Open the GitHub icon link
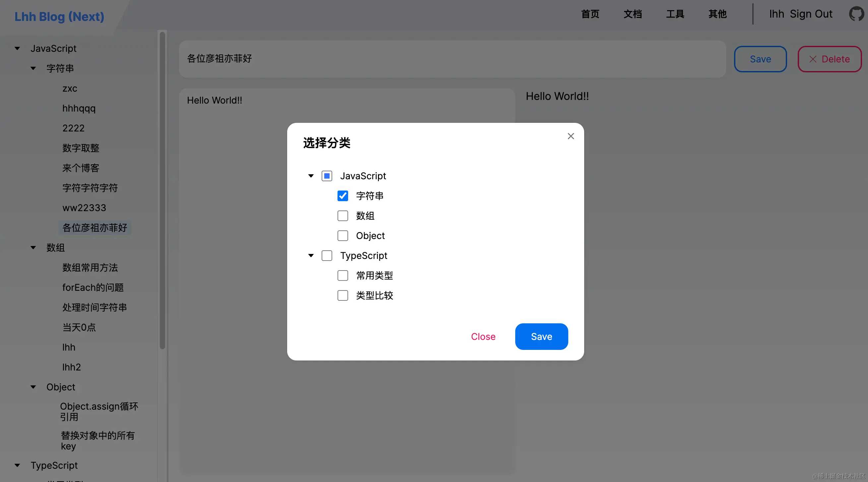 (856, 14)
